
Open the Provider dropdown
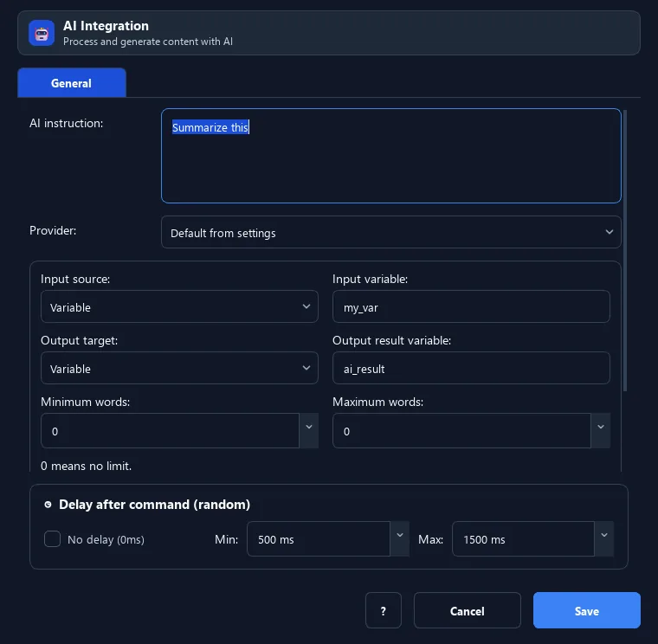pos(390,232)
